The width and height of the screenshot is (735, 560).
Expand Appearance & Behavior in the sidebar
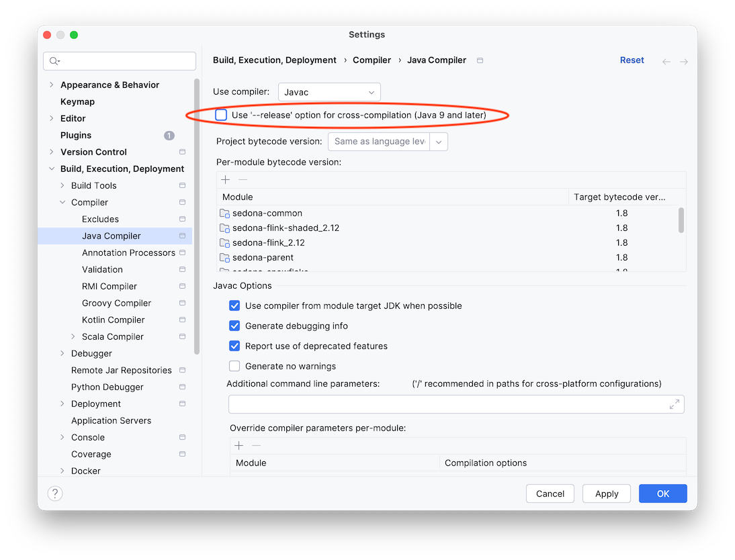52,85
